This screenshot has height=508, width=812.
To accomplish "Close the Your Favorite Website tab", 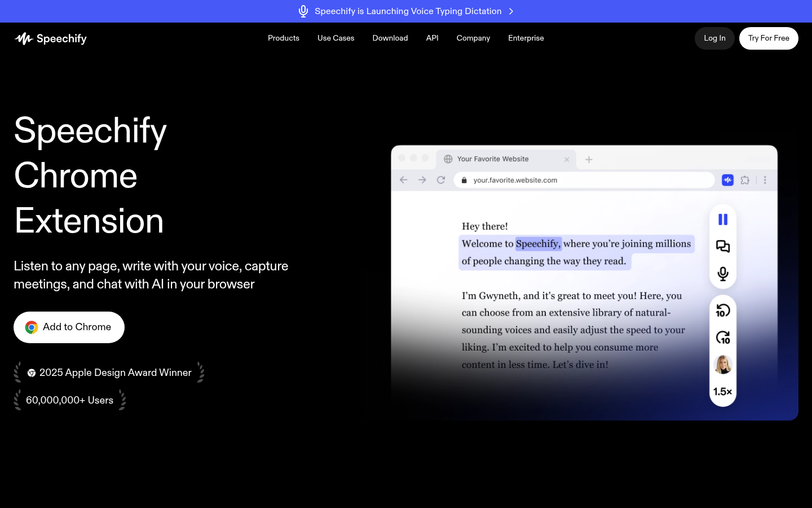I will 567,160.
